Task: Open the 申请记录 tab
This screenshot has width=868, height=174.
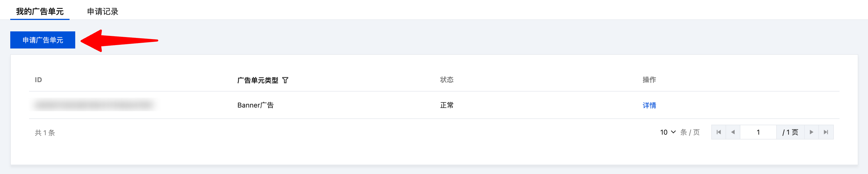Action: tap(102, 11)
